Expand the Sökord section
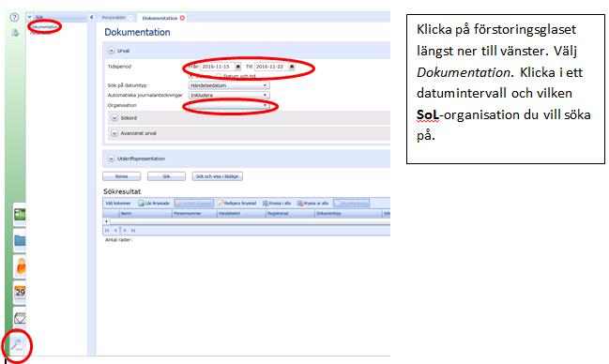The width and height of the screenshot is (609, 364). pyautogui.click(x=114, y=117)
